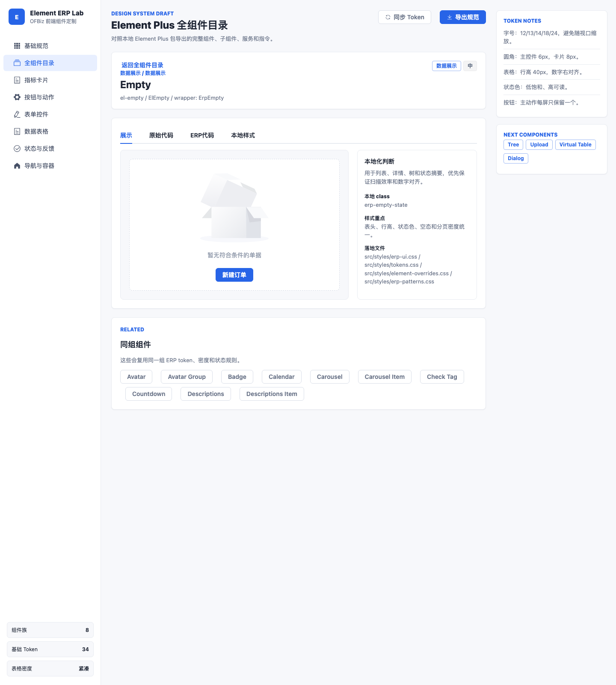Click the erp-empty-state class name
This screenshot has width=616, height=685.
(x=386, y=205)
